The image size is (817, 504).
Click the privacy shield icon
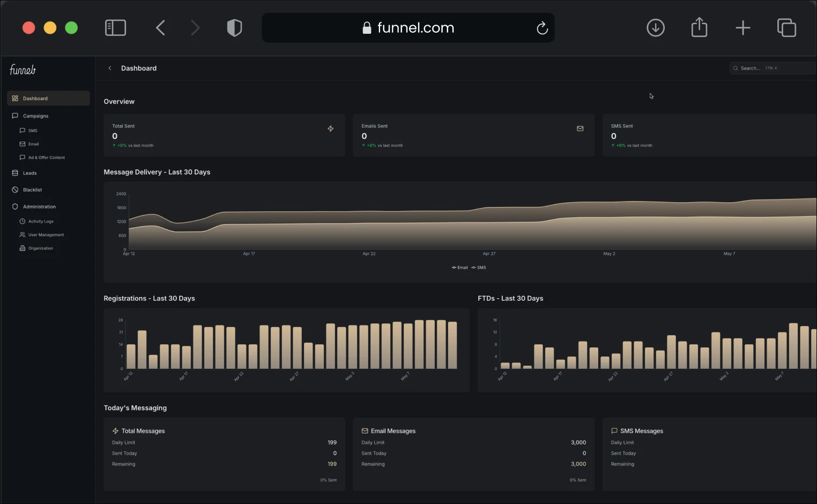[x=234, y=28]
